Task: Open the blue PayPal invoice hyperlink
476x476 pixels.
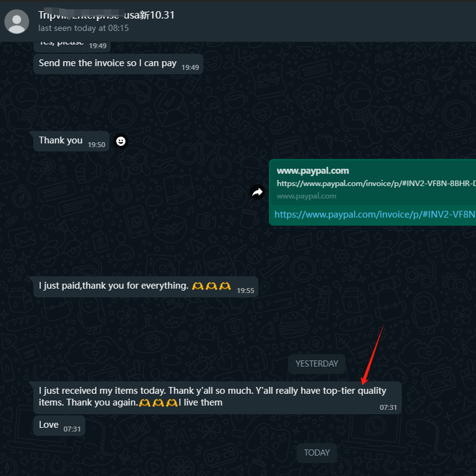Action: [x=375, y=215]
